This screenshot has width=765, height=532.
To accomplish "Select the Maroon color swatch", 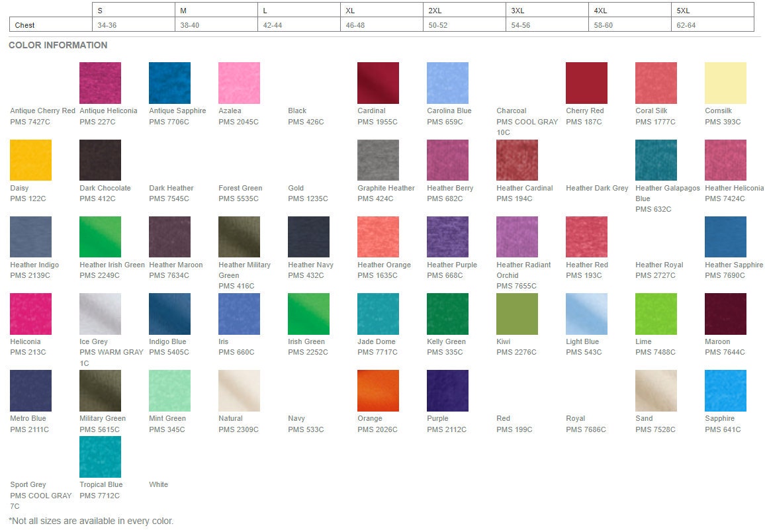I will pos(725,314).
